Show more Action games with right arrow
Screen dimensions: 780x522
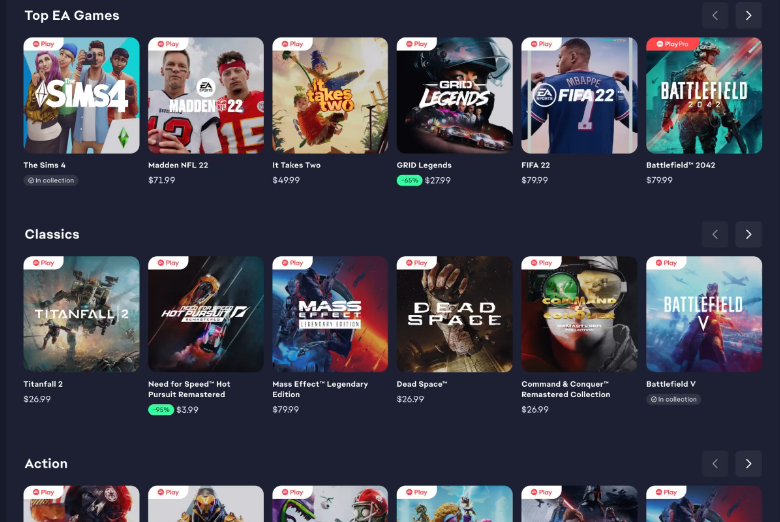[748, 464]
